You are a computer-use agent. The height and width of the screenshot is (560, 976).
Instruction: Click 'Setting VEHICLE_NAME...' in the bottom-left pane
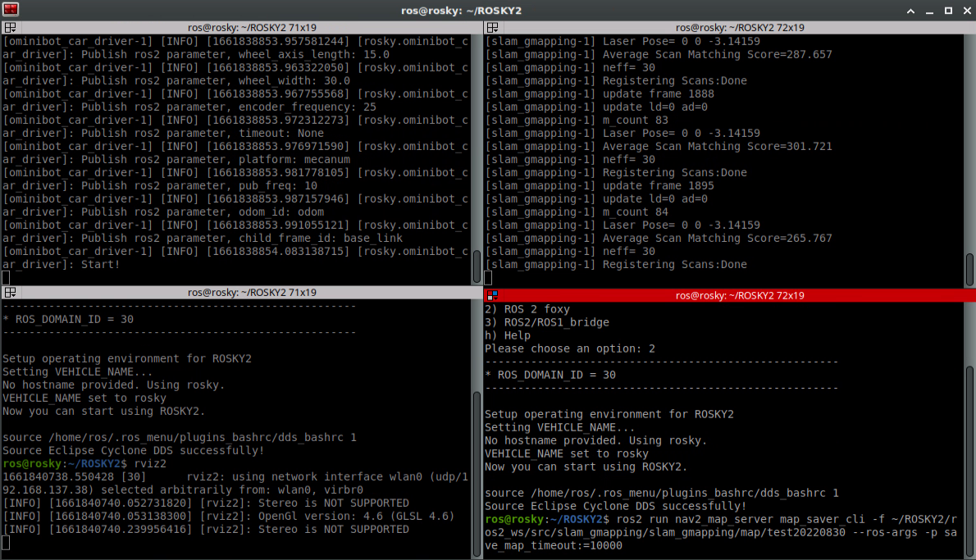[78, 372]
